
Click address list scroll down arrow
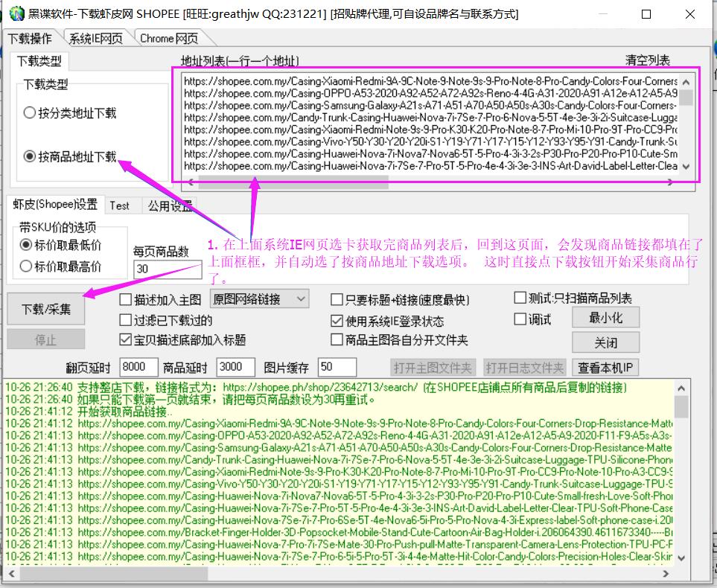pyautogui.click(x=686, y=167)
